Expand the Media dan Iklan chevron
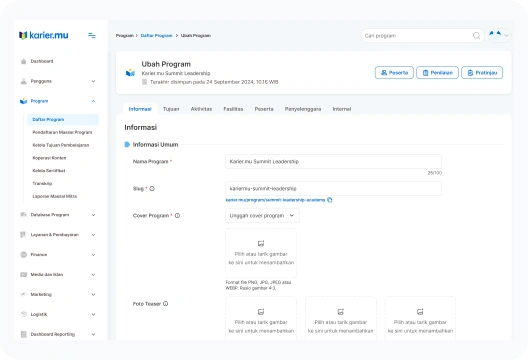This screenshot has height=360, width=528. [x=93, y=274]
